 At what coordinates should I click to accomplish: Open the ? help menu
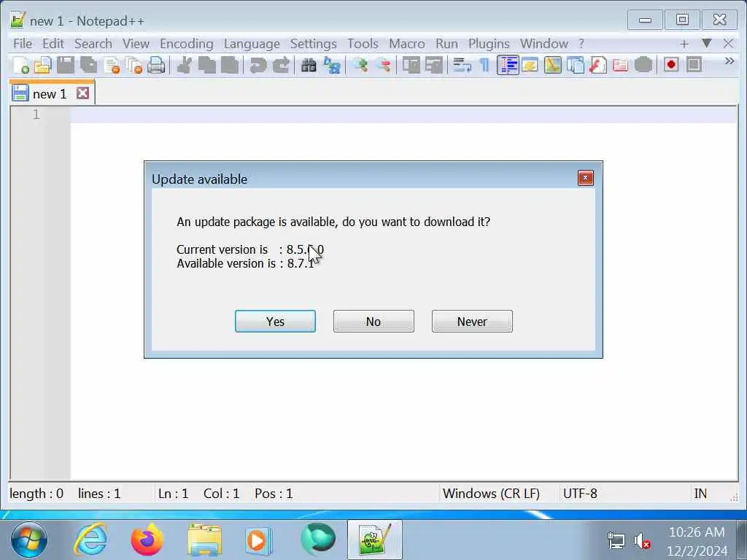click(x=581, y=44)
